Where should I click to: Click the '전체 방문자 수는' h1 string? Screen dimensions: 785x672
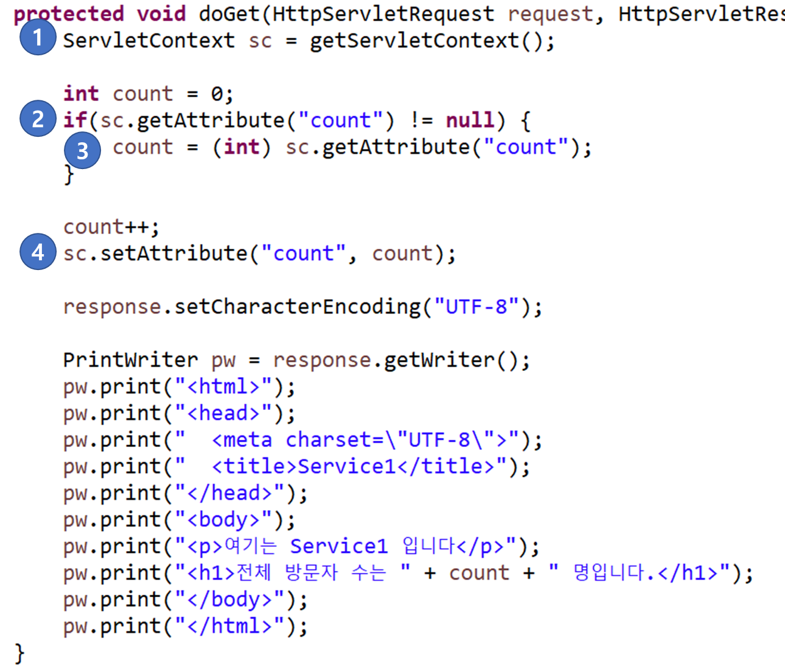tap(293, 573)
